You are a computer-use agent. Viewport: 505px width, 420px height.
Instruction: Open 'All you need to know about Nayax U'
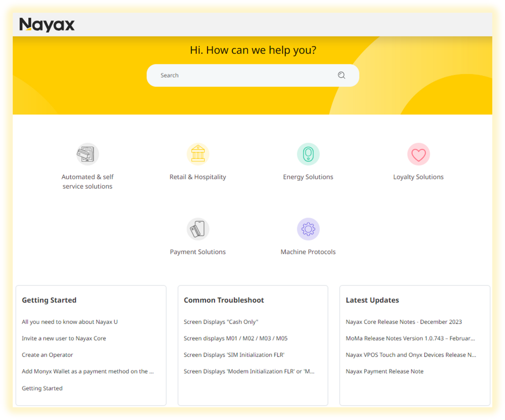[70, 322]
